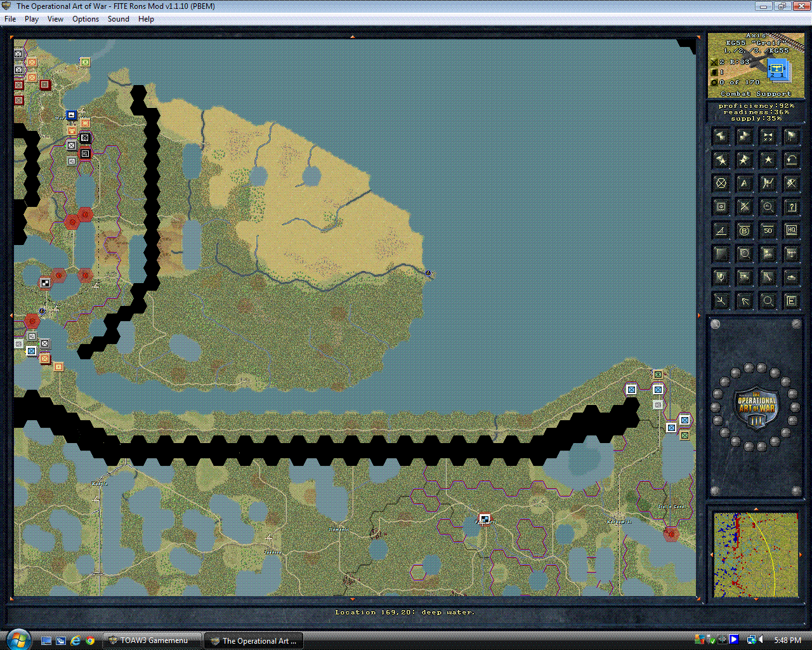Click the plain tank icon button
The height and width of the screenshot is (650, 812).
coord(792,277)
